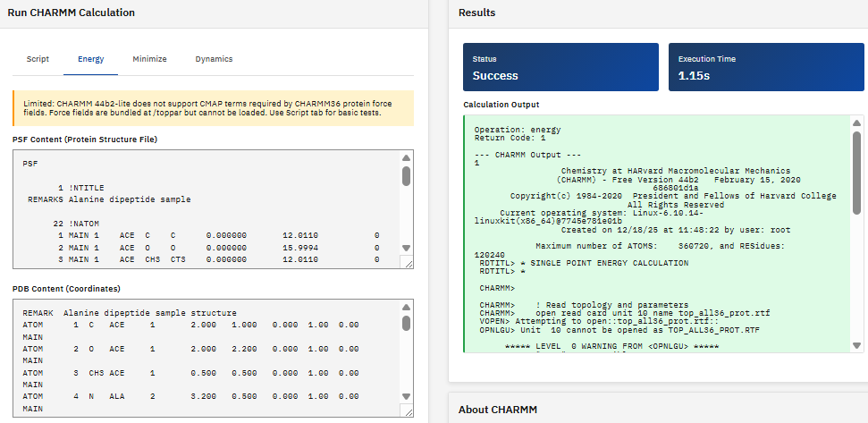Image resolution: width=868 pixels, height=423 pixels.
Task: Grab the PDB Content resize handle
Action: tap(407, 410)
